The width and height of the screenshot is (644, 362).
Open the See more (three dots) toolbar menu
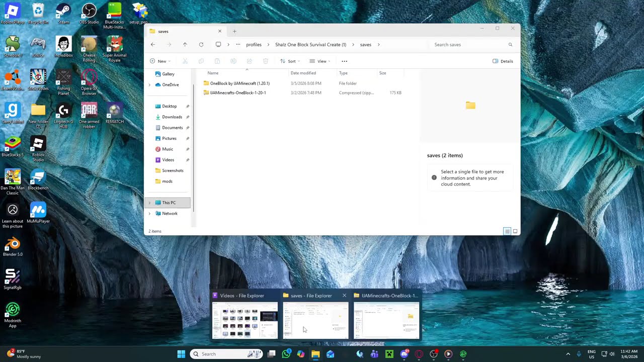point(344,61)
